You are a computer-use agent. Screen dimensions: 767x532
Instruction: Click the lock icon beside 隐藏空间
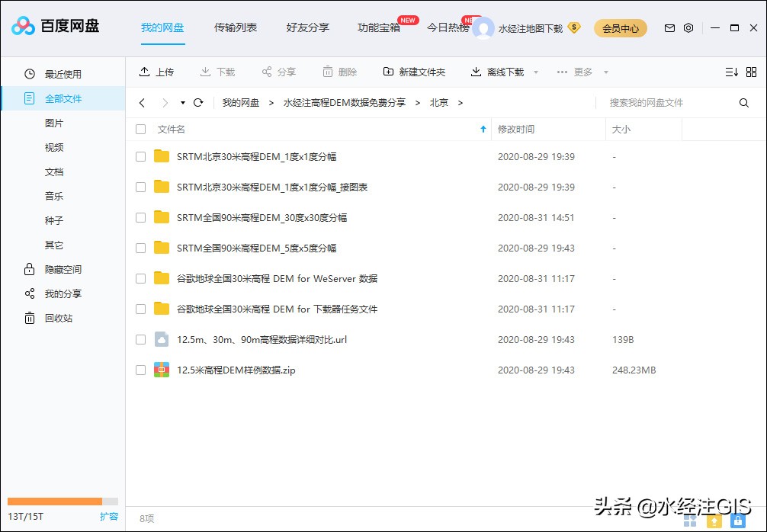pos(29,269)
